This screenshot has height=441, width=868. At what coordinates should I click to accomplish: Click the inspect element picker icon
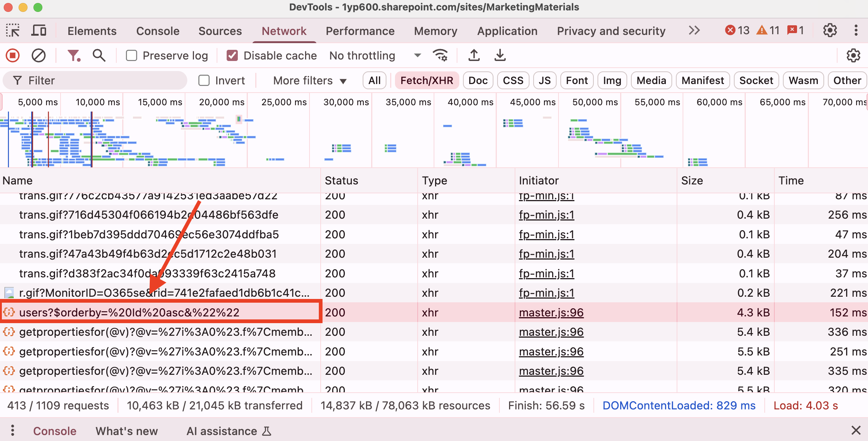pos(13,31)
